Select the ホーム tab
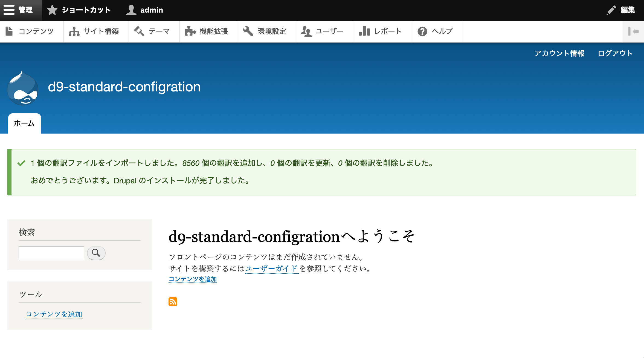Viewport: 644px width, 358px height. 24,123
